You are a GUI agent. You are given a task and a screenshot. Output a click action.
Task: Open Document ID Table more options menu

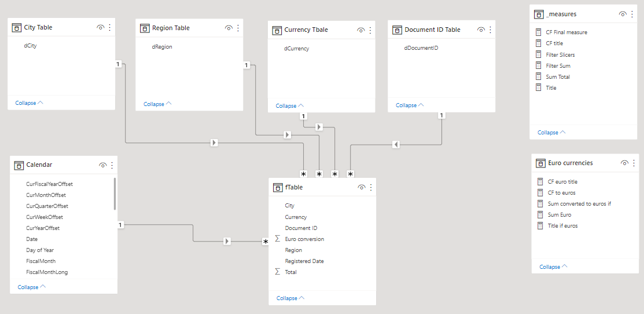click(x=490, y=30)
